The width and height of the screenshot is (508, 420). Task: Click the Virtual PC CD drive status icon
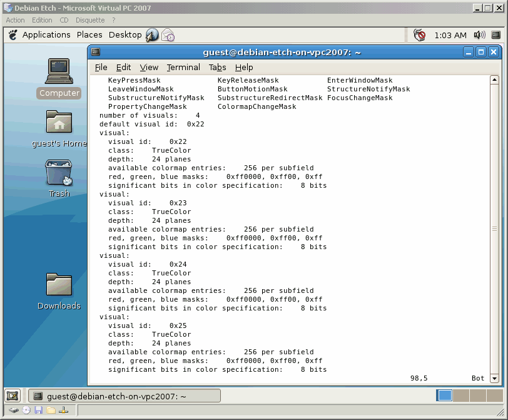[x=26, y=411]
